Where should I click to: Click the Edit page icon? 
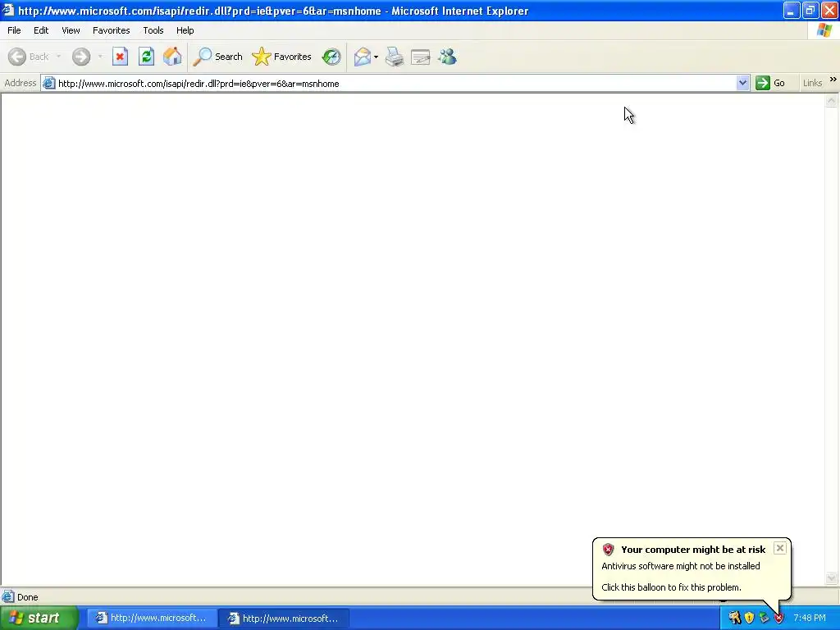421,57
